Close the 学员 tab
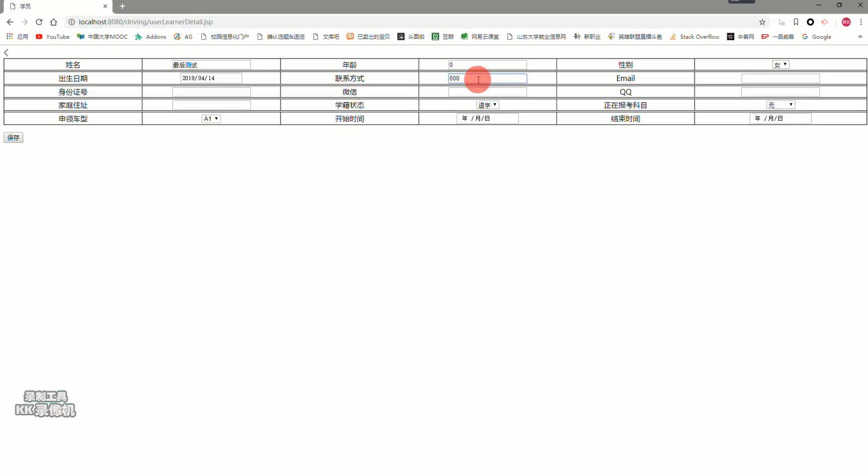Screen dimensions: 868x473 pos(105,6)
